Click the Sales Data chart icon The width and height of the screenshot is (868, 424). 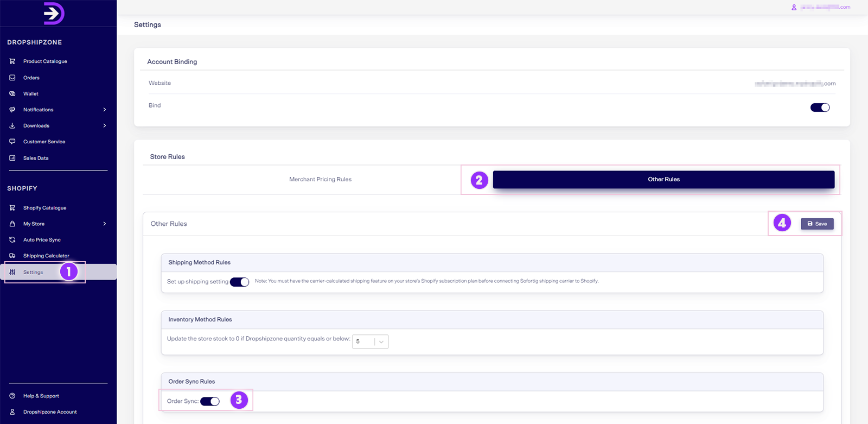click(x=12, y=158)
